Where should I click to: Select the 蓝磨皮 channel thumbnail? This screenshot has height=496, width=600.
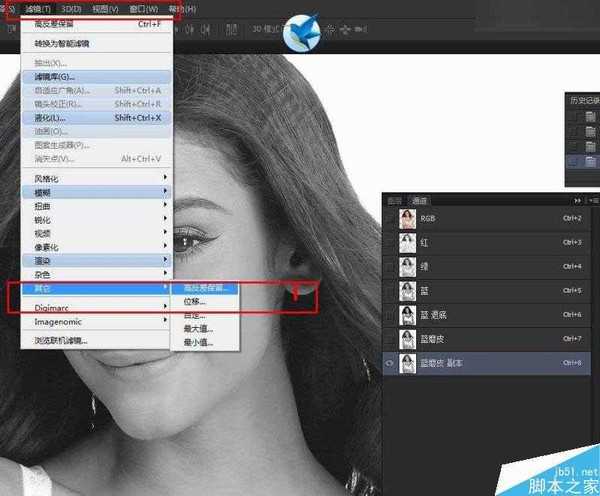coord(408,339)
